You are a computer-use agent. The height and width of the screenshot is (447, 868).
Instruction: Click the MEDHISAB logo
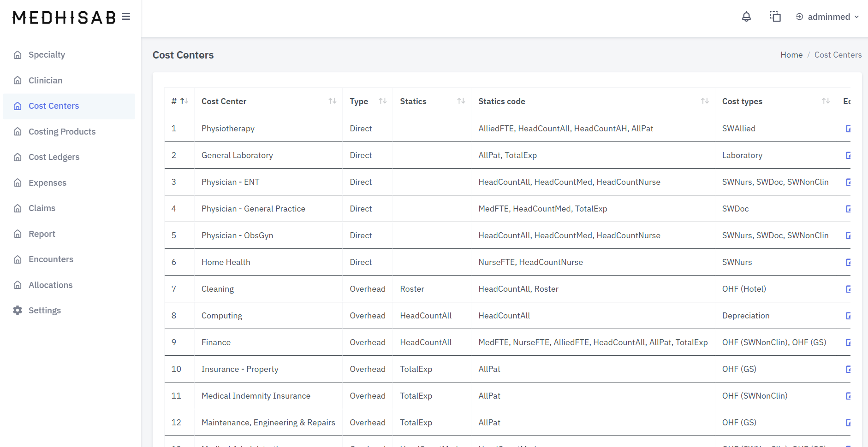64,18
